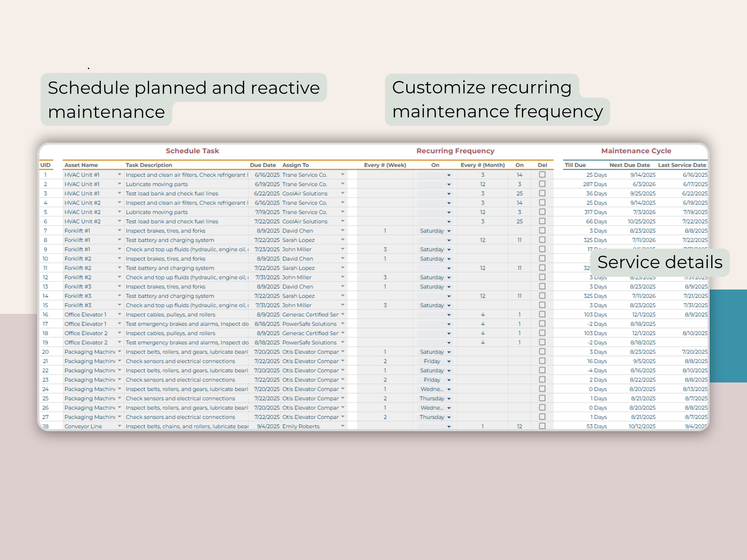The width and height of the screenshot is (747, 560).
Task: Expand the Wednesday dropdown on row 24
Action: click(x=448, y=389)
